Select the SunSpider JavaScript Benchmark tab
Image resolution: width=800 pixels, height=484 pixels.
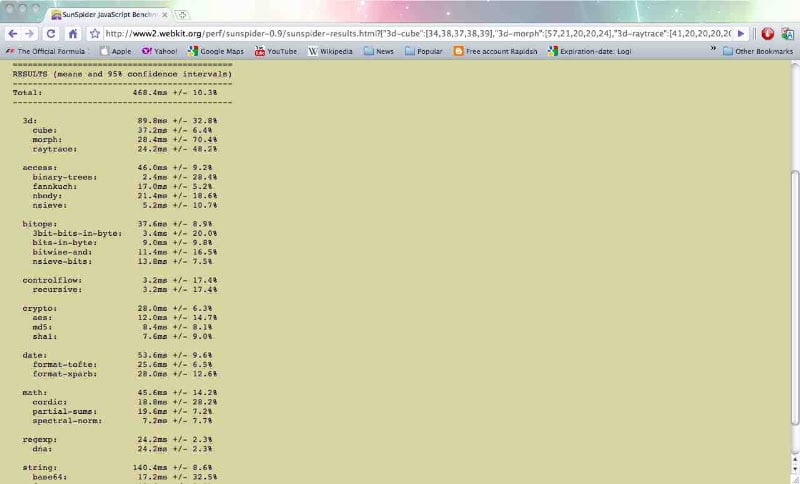[x=105, y=15]
